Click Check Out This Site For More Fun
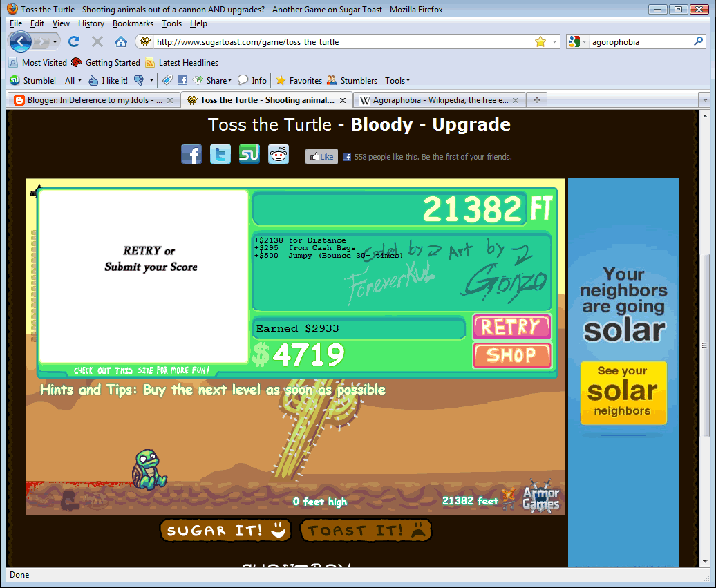Image resolution: width=716 pixels, height=588 pixels. pos(142,370)
